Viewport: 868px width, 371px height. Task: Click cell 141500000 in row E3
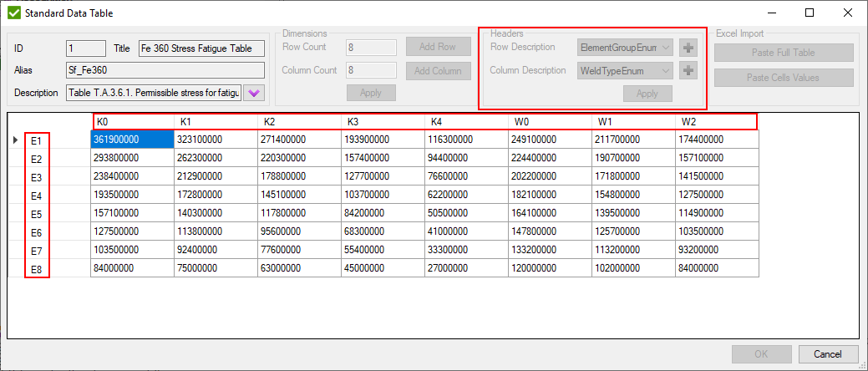[718, 176]
